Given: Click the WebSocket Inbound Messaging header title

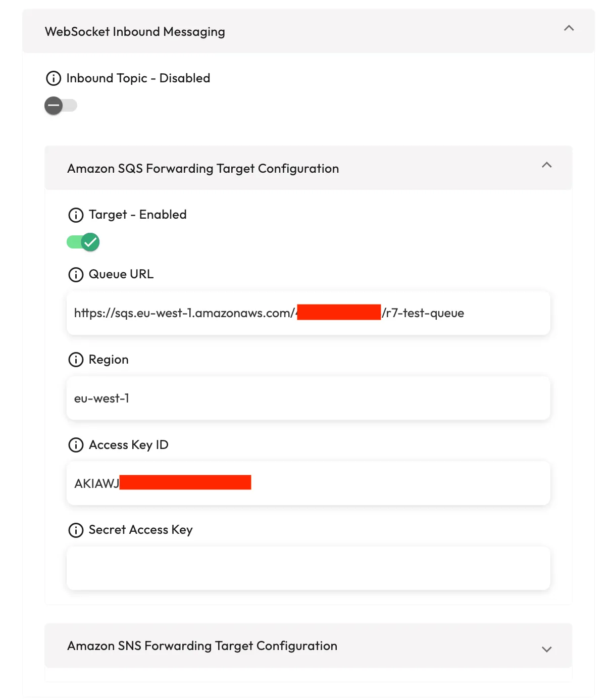Looking at the screenshot, I should coord(135,32).
